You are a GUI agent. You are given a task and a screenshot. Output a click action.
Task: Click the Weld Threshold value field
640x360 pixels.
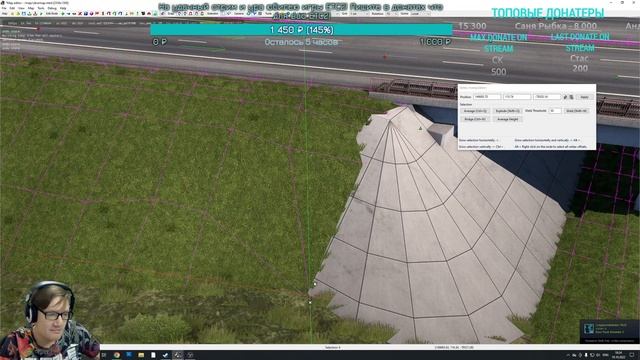[x=555, y=111]
